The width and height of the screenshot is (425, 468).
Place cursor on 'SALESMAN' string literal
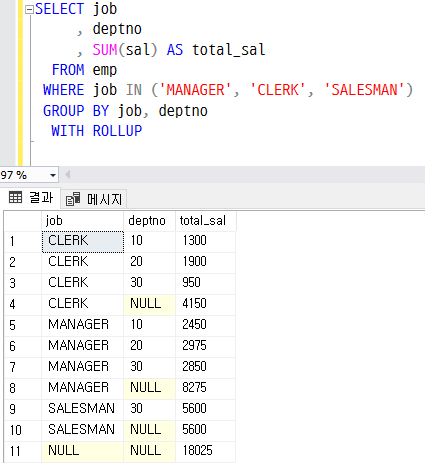[x=364, y=90]
